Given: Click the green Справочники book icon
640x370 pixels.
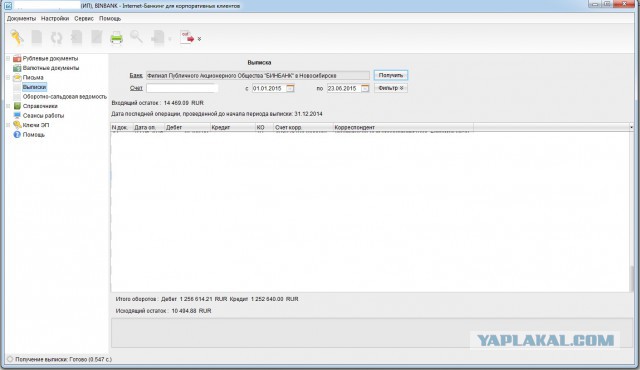Looking at the screenshot, I should [x=17, y=106].
